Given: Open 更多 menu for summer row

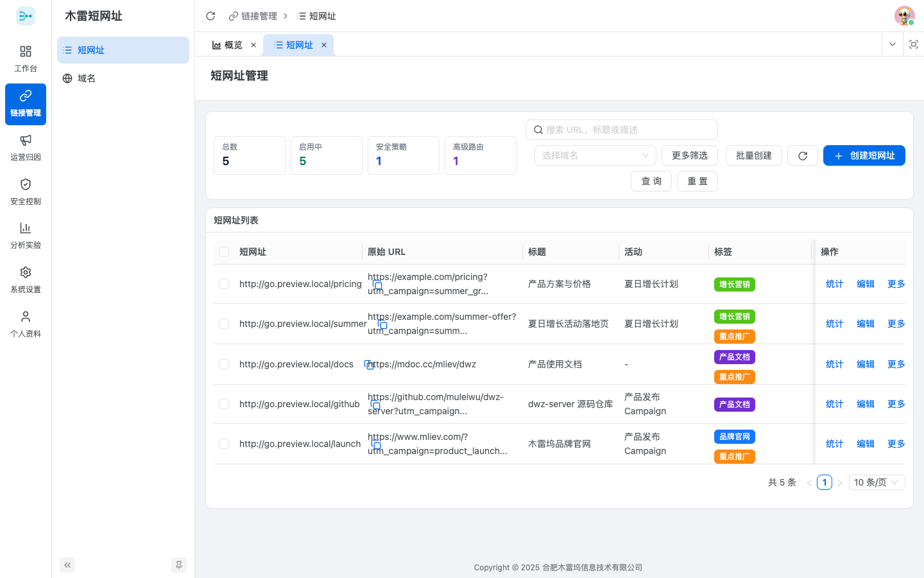Looking at the screenshot, I should (896, 324).
